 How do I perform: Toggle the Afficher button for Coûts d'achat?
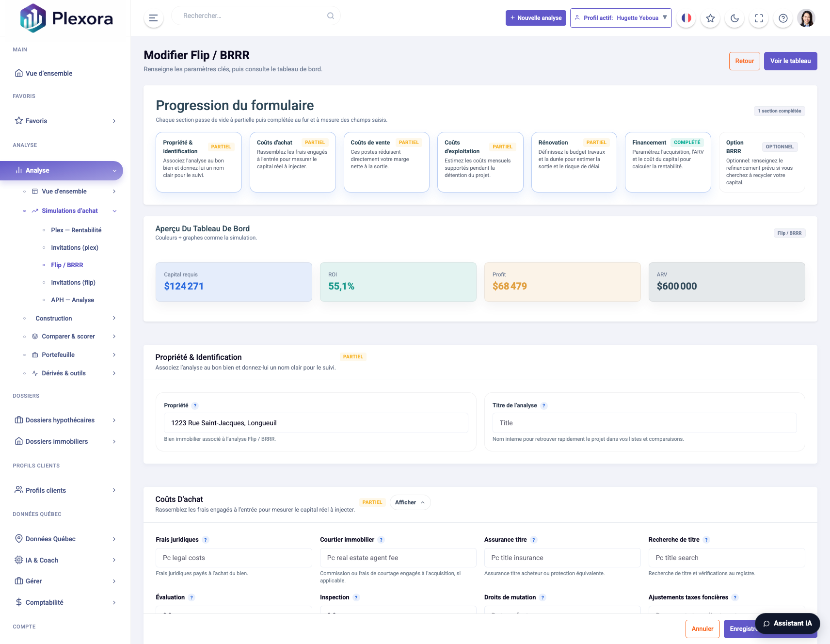point(410,502)
